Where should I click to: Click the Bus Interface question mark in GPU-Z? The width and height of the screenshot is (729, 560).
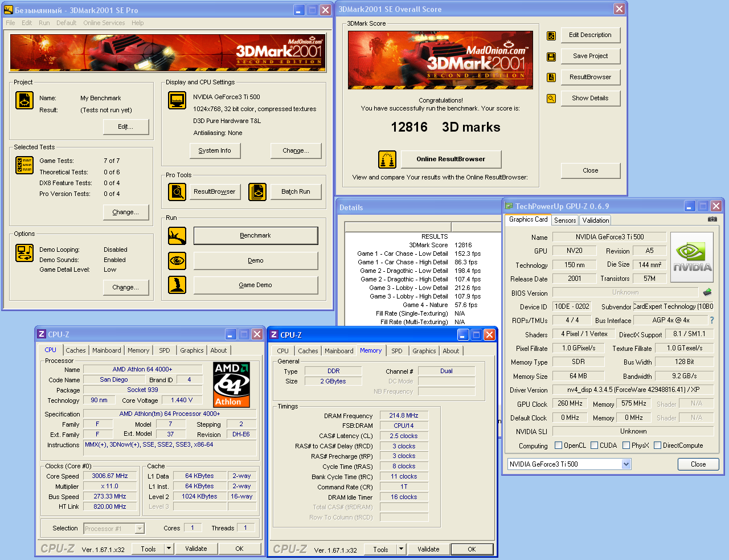(712, 320)
